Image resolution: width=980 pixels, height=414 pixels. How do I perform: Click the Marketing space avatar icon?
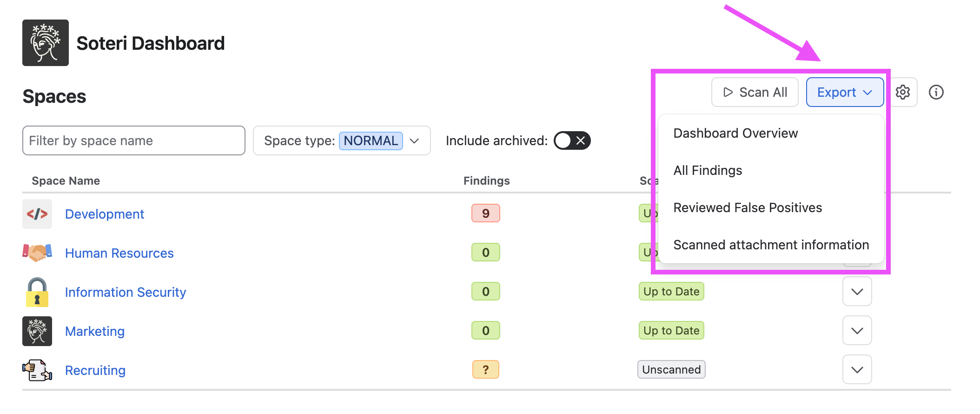(37, 331)
